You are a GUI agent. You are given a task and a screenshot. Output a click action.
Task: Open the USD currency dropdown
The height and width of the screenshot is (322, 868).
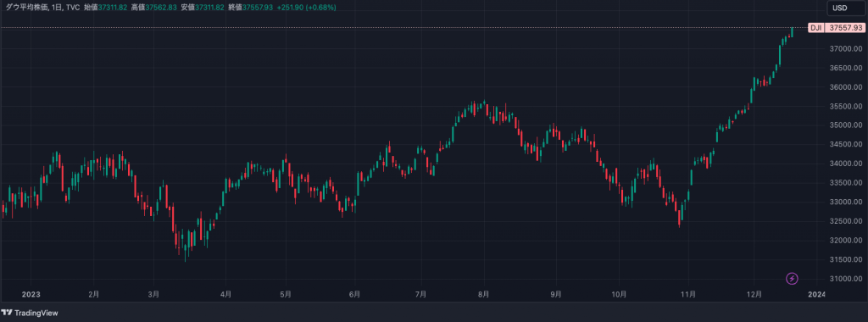pyautogui.click(x=847, y=8)
